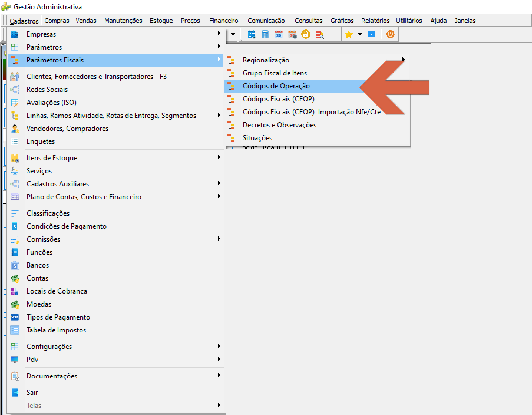Click the orange power toolbar icon
Viewport: 532px width, 415px height.
tap(391, 34)
